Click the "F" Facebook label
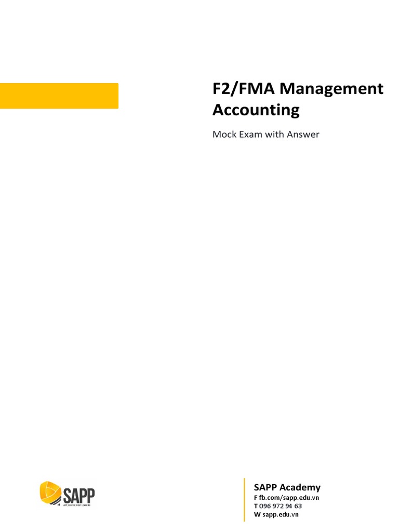The image size is (399, 532). click(x=256, y=498)
